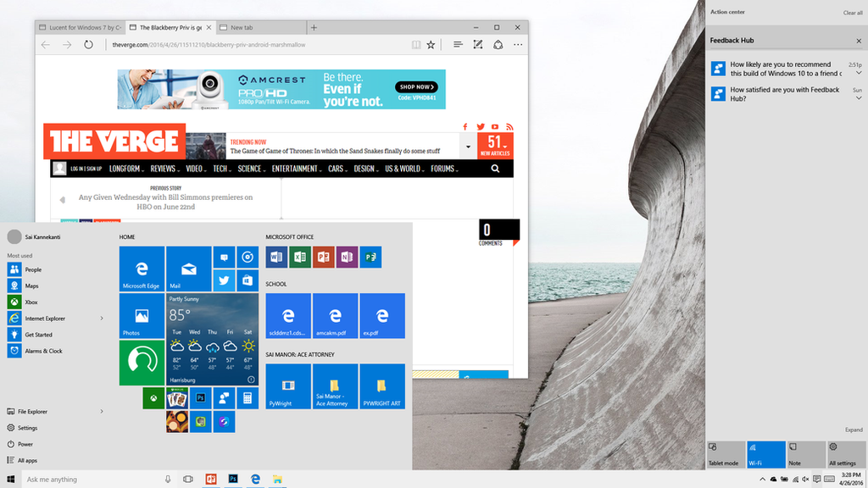
Task: Open Alarms & Clock from Most used
Action: [35, 351]
